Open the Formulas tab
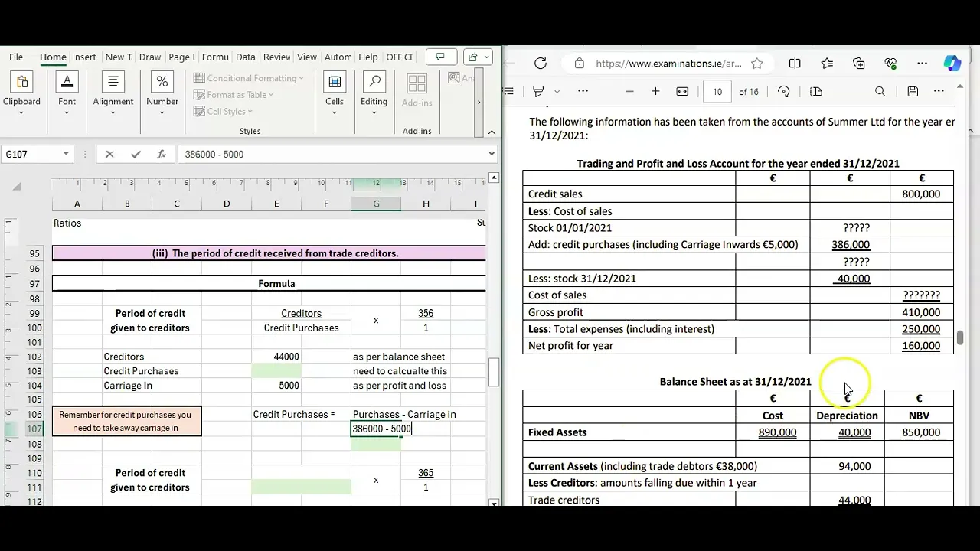 click(x=215, y=57)
